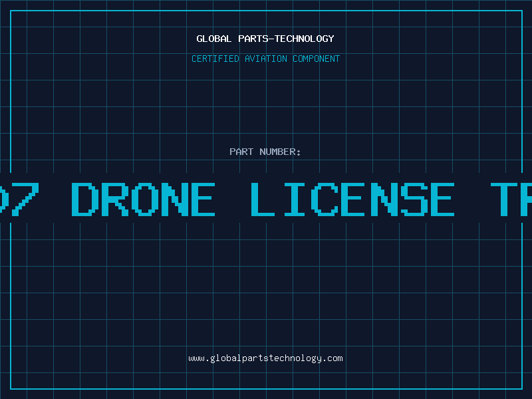Screen dimensions: 532x399
Task: Click the PART NUMBER: label
Action: coord(265,152)
